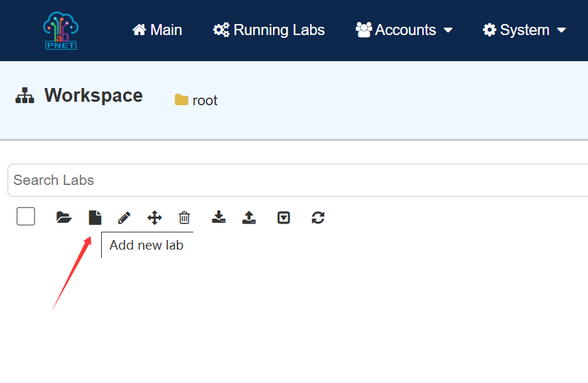The height and width of the screenshot is (383, 588).
Task: Click the open folder icon in toolbar
Action: pos(64,218)
